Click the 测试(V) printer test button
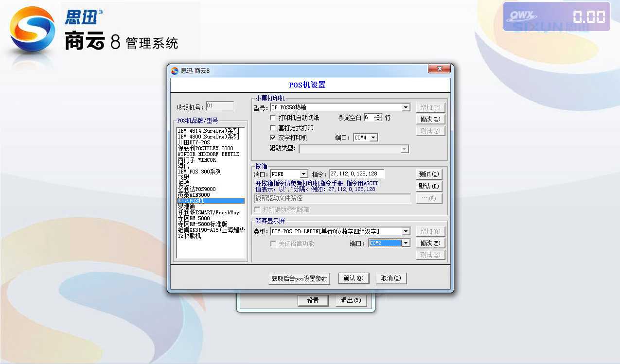 coord(430,131)
